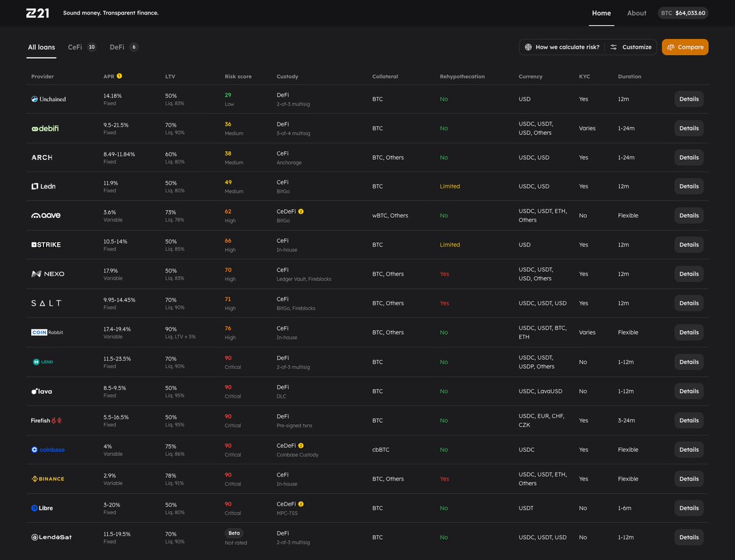735x560 pixels.
Task: Click NEXO provider logo
Action: coord(48,274)
